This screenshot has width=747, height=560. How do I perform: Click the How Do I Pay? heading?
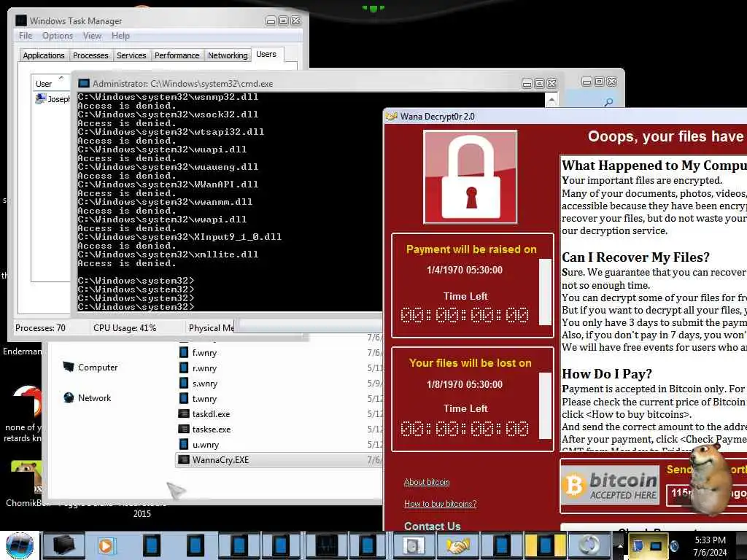[x=606, y=374]
